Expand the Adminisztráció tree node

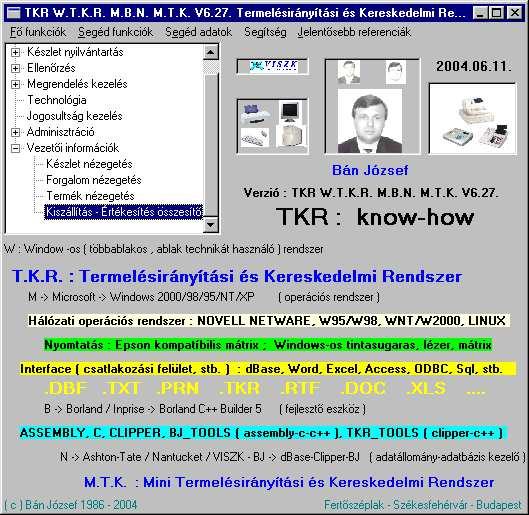(15, 132)
